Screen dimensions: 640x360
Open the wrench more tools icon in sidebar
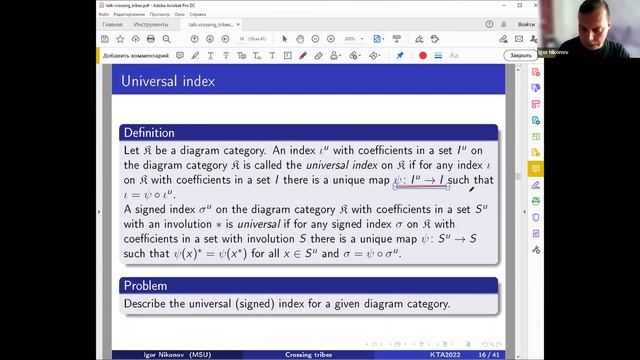[536, 249]
